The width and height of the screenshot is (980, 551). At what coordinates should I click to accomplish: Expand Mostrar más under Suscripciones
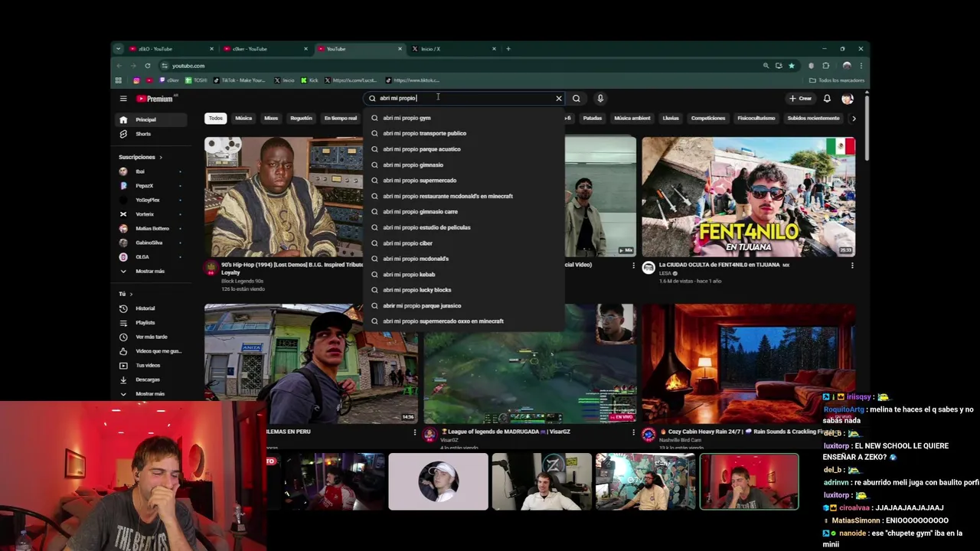coord(149,271)
